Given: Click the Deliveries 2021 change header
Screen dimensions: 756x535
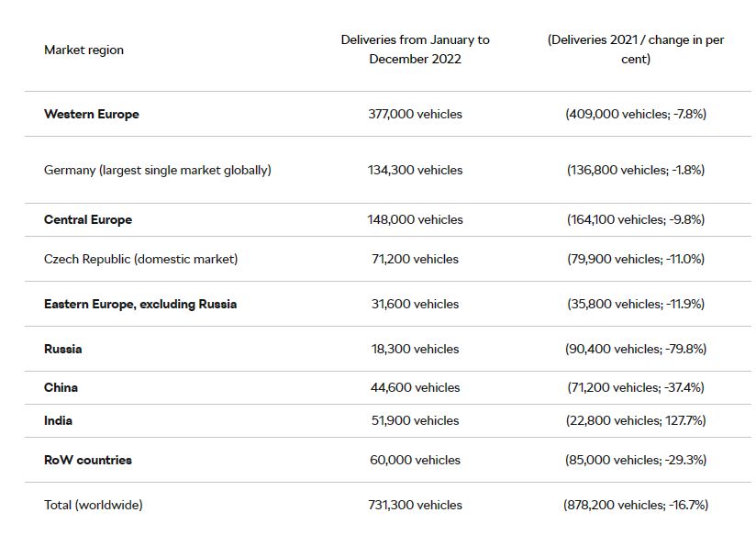Looking at the screenshot, I should point(636,50).
